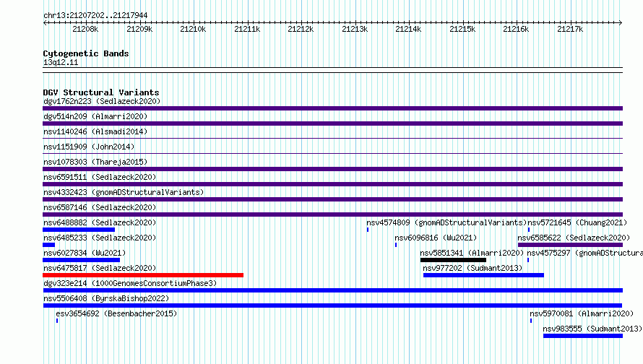Image resolution: width=643 pixels, height=364 pixels.
Task: Open the dgv514n209 (Almarri2020) variant
Action: [x=95, y=116]
